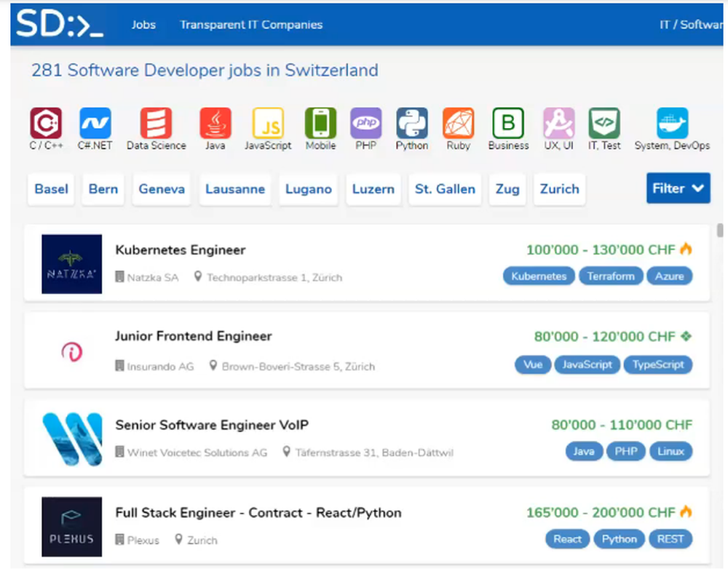Expand the Filter dropdown
The image size is (728, 574).
[x=678, y=188]
